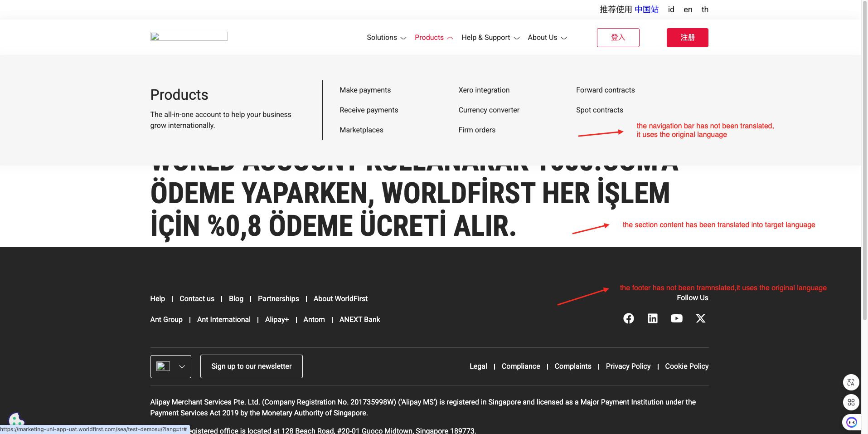Open Help & Support menu
The width and height of the screenshot is (868, 434).
pos(490,38)
